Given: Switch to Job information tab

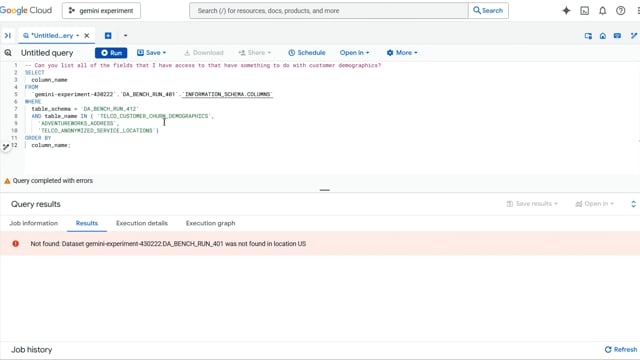Looking at the screenshot, I should click(x=33, y=223).
